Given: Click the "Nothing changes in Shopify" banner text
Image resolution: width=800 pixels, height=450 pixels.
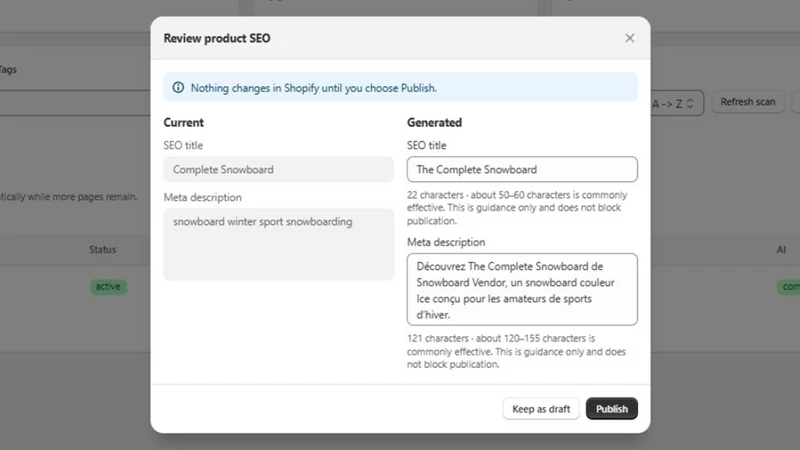Looking at the screenshot, I should [314, 88].
